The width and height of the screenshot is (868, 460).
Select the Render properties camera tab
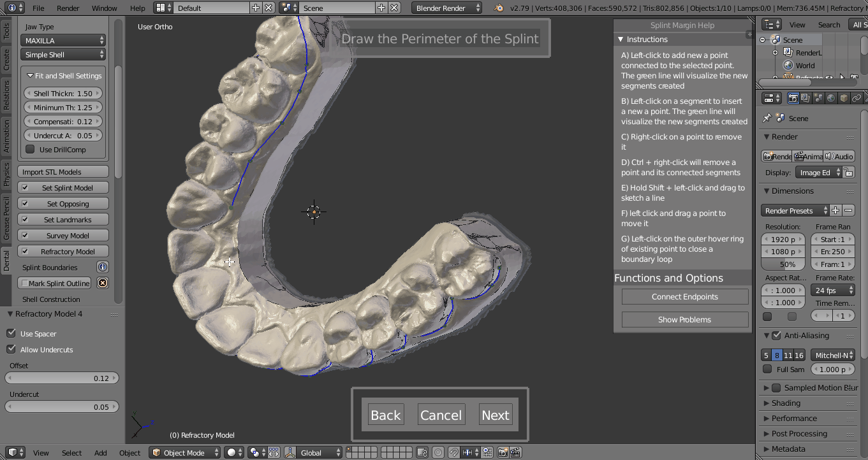coord(793,98)
